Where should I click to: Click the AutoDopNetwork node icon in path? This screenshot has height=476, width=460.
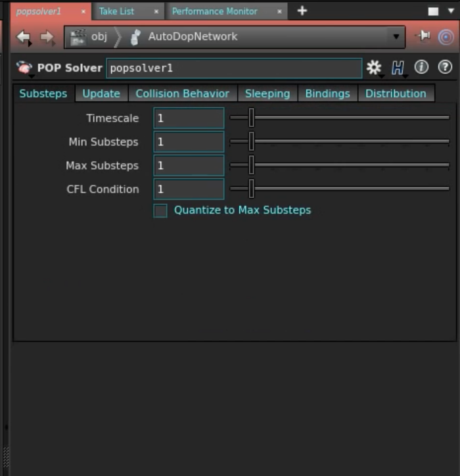(x=135, y=37)
